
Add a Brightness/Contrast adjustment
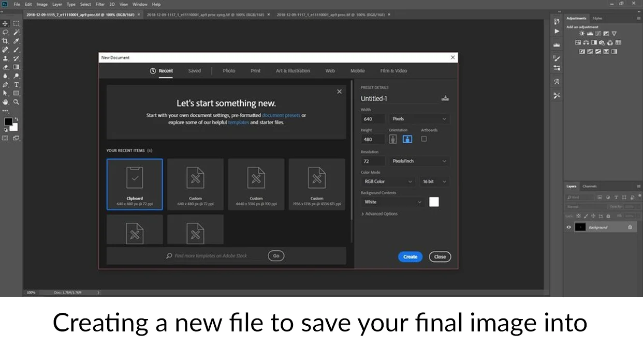coord(582,34)
